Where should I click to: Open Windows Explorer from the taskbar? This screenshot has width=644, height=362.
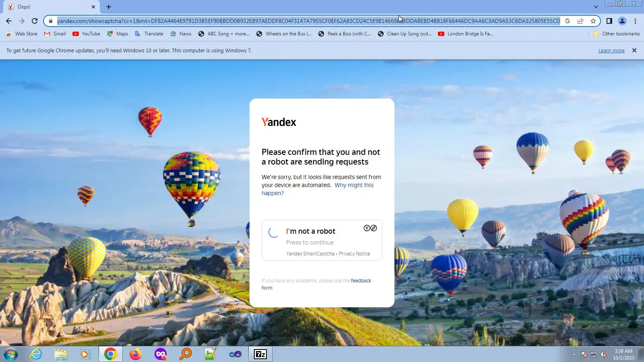[61, 354]
